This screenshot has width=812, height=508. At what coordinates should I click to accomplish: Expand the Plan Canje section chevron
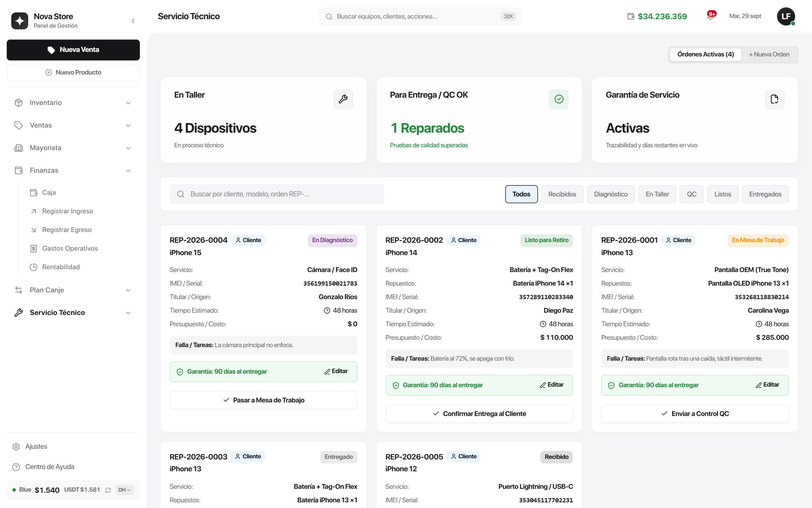(x=128, y=290)
